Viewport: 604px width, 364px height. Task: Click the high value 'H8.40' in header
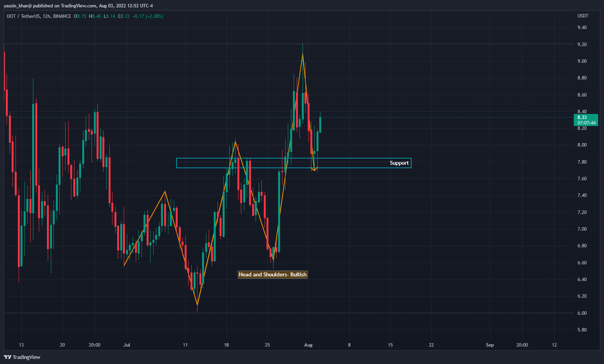[x=95, y=16]
